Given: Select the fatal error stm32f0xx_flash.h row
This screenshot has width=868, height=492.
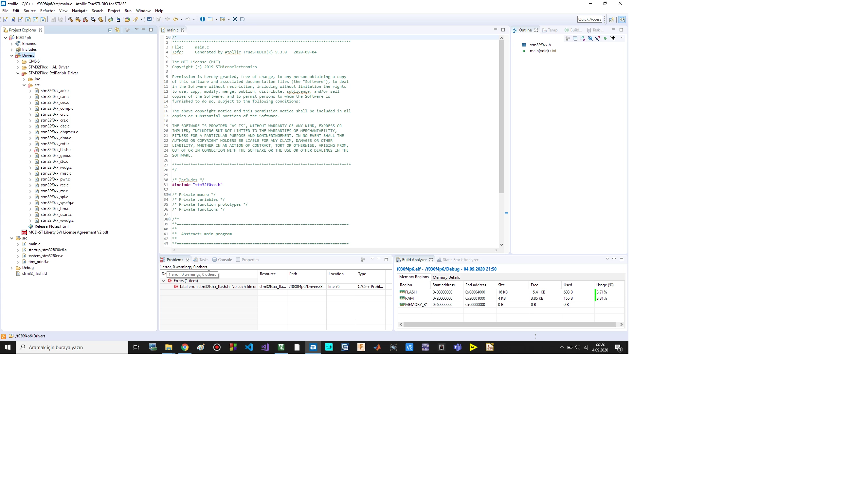Looking at the screenshot, I should (x=272, y=287).
